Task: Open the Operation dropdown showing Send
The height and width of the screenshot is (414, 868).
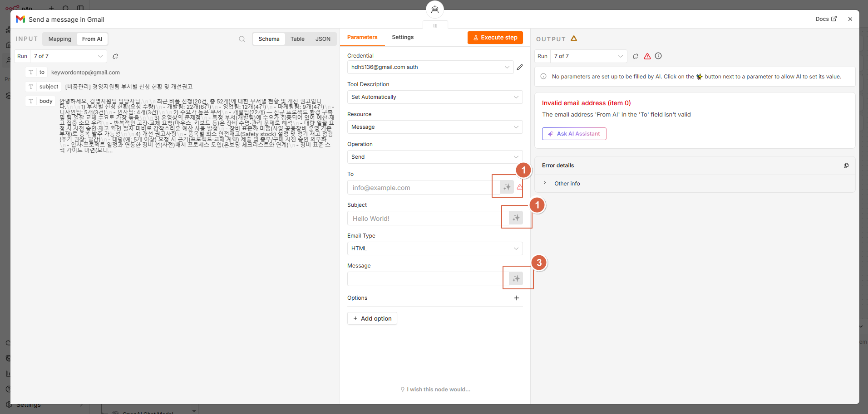Action: 435,157
